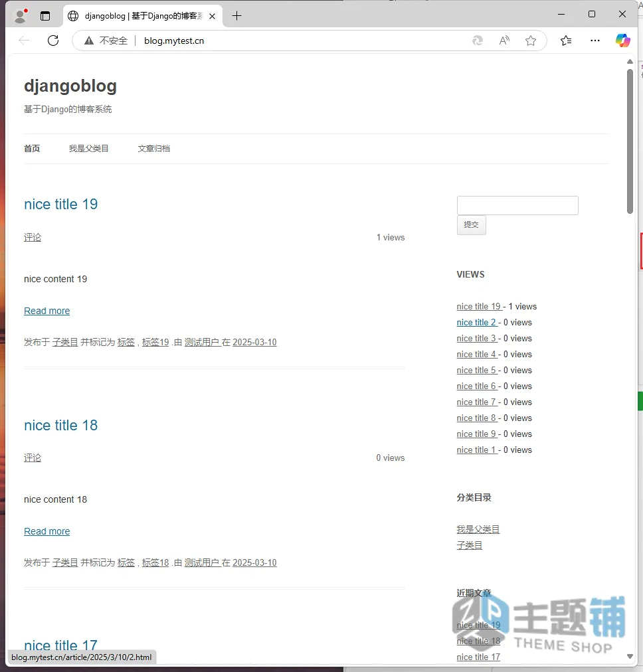This screenshot has height=672, width=643.
Task: Open 我是父类目 navigation item
Action: click(x=89, y=148)
